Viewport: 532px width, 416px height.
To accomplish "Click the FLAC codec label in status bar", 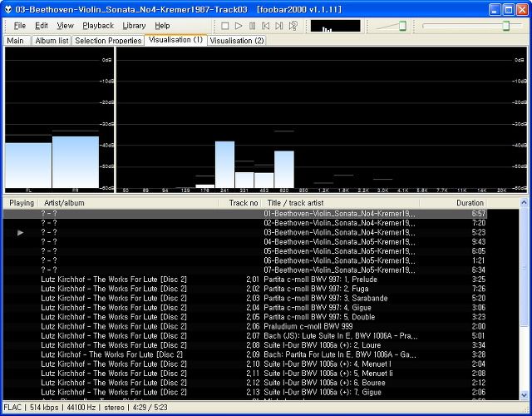I will tap(12, 408).
